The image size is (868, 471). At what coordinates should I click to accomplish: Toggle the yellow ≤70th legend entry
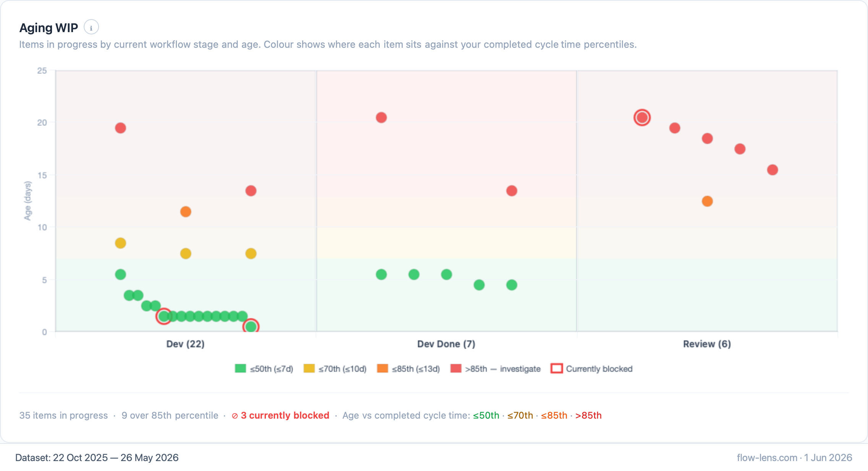(x=335, y=369)
